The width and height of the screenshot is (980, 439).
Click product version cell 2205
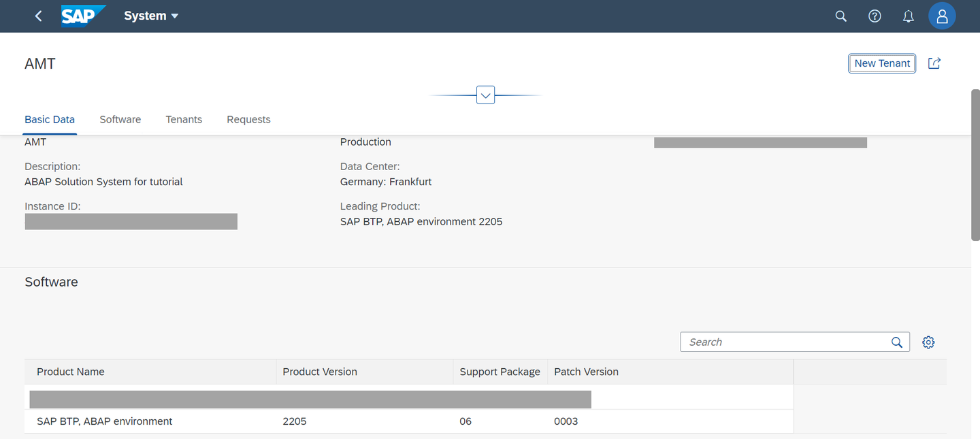coord(295,421)
